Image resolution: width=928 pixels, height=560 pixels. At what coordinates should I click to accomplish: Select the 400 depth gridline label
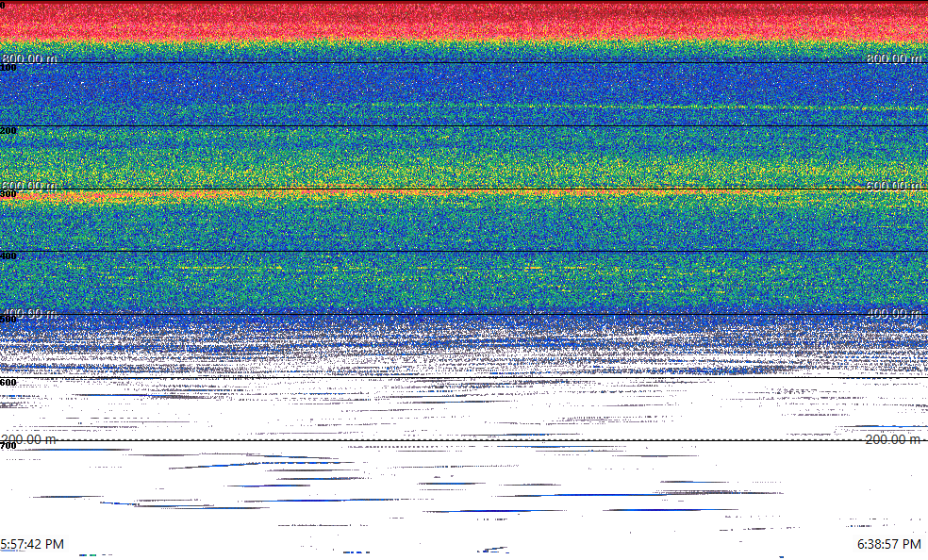[x=8, y=256]
